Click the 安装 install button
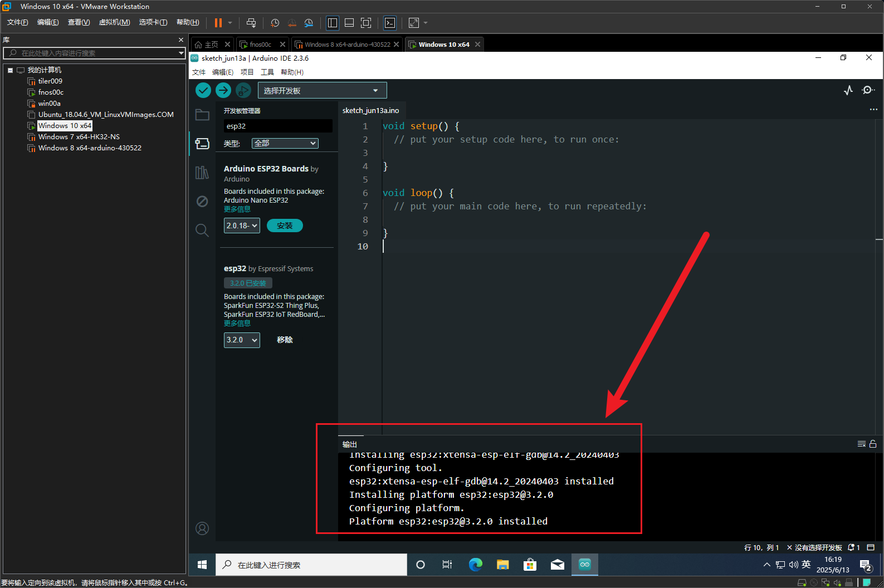This screenshot has width=884, height=588. [x=285, y=226]
